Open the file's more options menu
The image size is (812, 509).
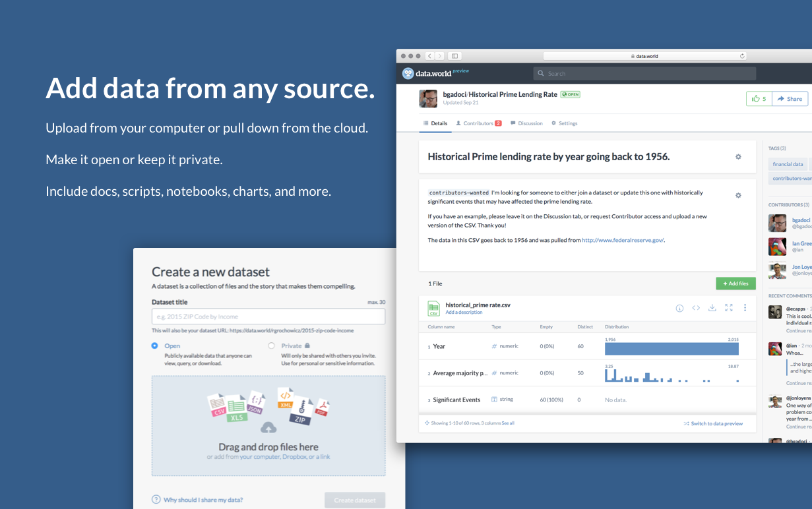point(745,308)
